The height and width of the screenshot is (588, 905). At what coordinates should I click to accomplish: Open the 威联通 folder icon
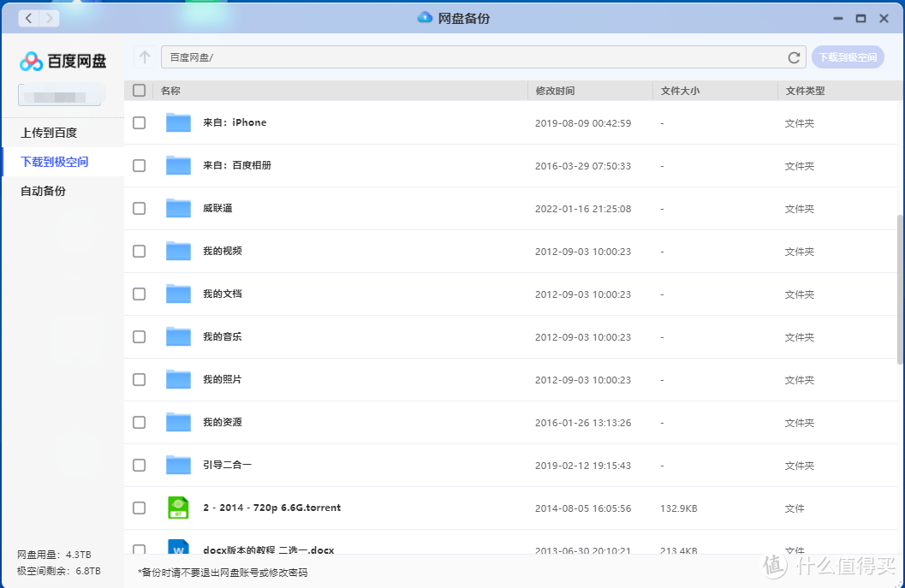tap(178, 208)
